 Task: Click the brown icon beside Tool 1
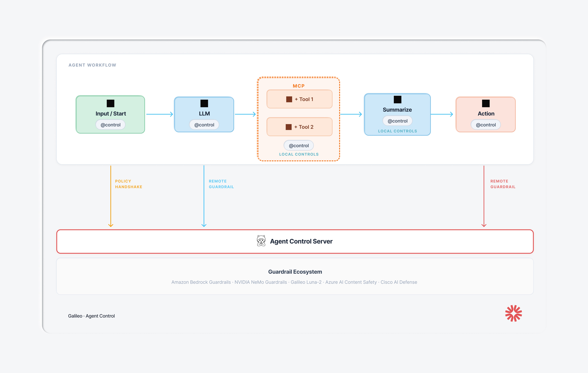(x=289, y=99)
